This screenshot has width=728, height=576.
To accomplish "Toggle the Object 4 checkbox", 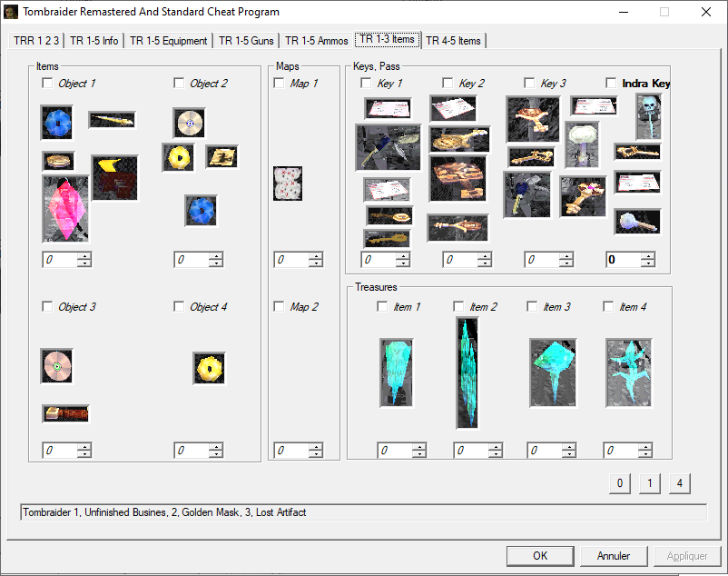I will click(x=179, y=306).
